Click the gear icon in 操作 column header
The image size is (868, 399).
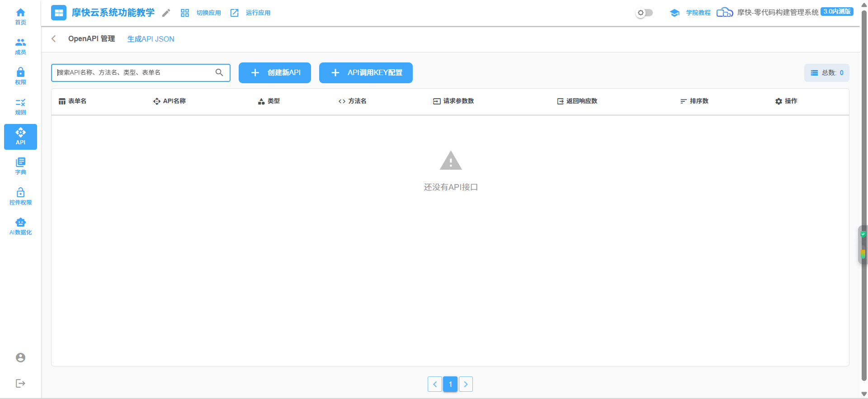click(778, 101)
